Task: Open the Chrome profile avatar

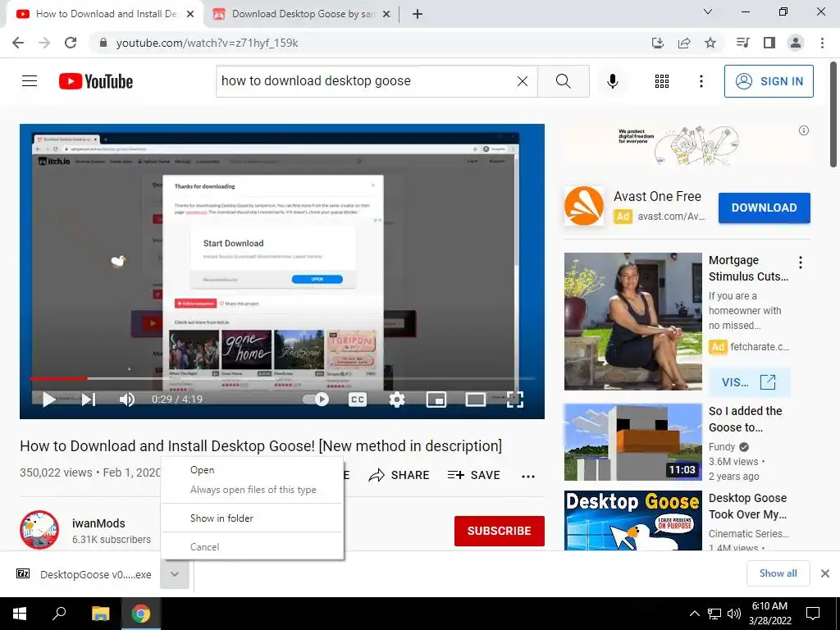Action: pyautogui.click(x=796, y=43)
